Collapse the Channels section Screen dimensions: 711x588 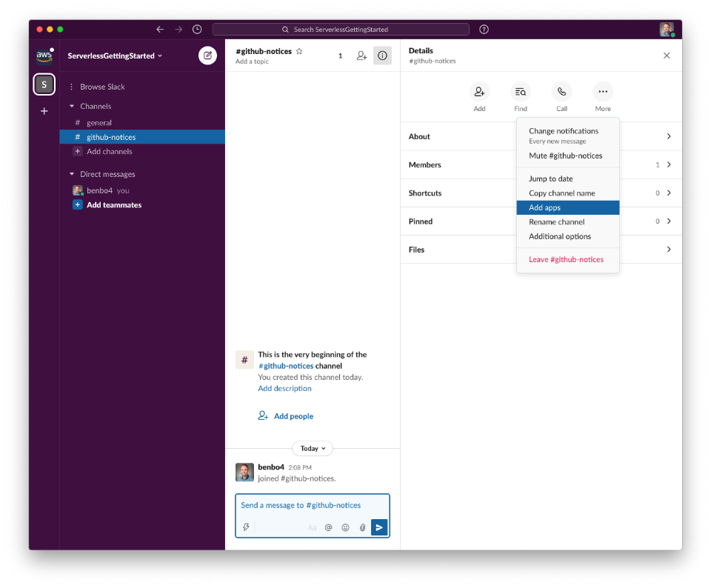(72, 106)
